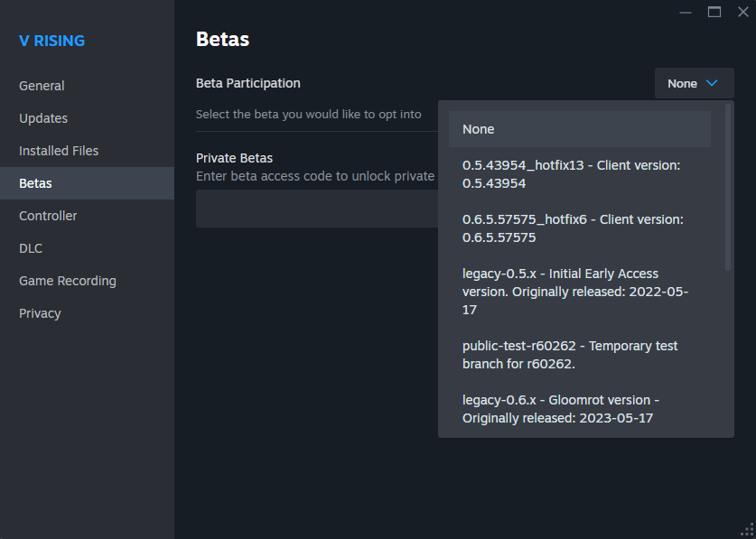The width and height of the screenshot is (756, 539).
Task: Go to Installed Files section
Action: [59, 151]
